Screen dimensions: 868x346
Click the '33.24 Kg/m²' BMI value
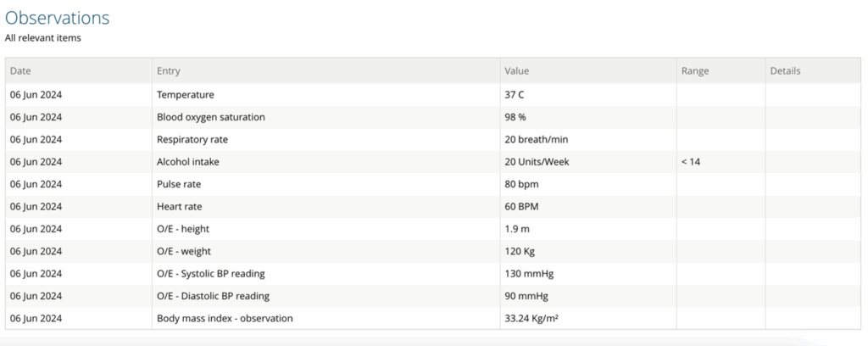(x=532, y=318)
